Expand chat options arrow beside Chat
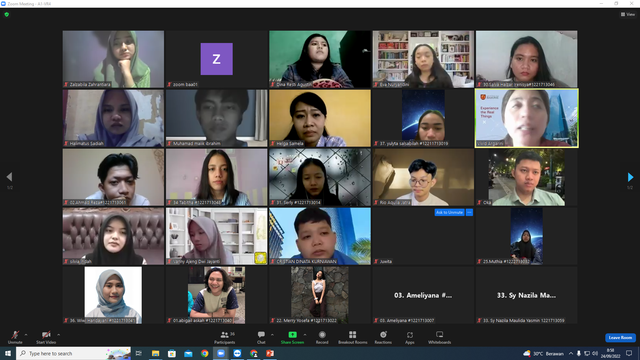This screenshot has height=360, width=640. point(272,335)
